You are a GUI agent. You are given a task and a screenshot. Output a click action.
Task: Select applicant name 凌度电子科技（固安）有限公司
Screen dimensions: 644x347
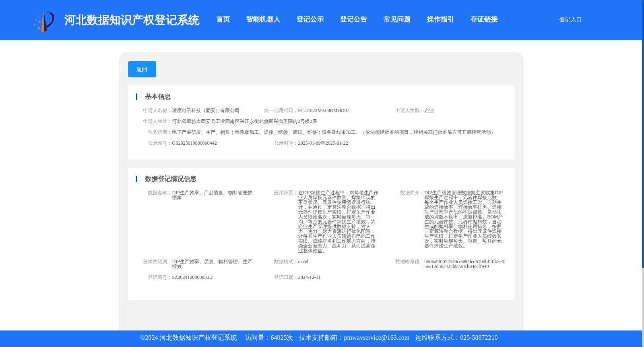(206, 110)
